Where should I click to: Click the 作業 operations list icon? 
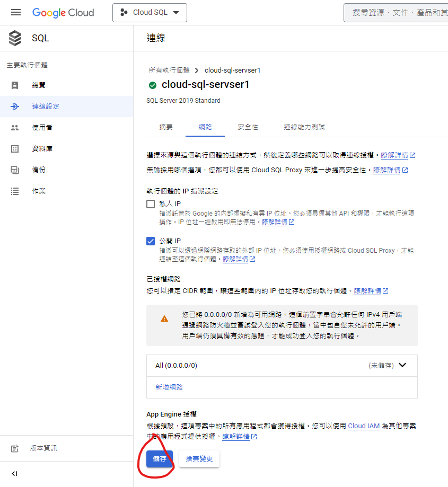15,191
